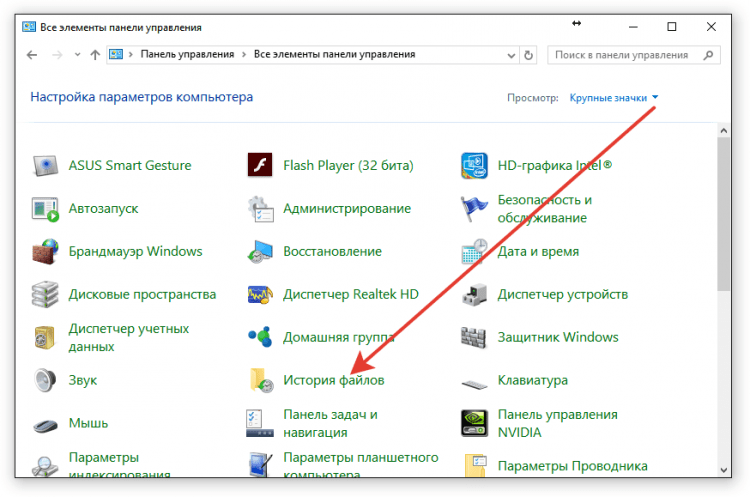Open the Крупные значки view dropdown
This screenshot has height=497, width=750.
614,98
